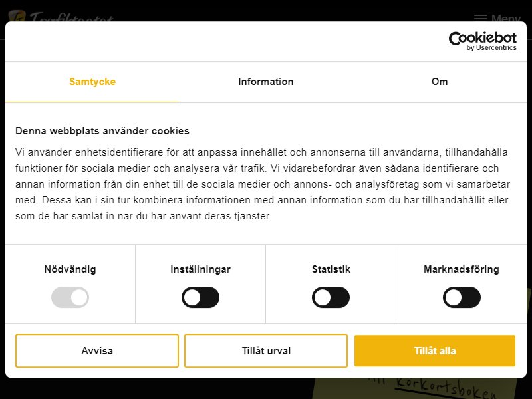Click the Tillåt urval button

(x=266, y=351)
